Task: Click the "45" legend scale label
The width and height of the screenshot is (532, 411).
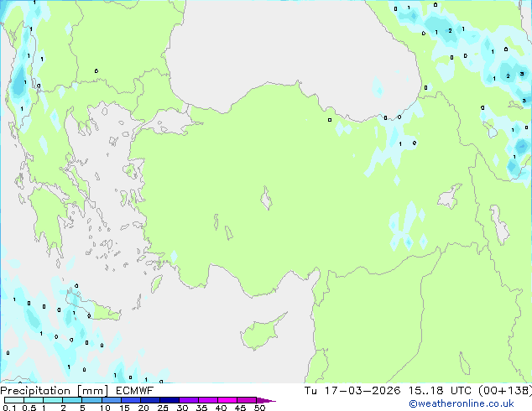Action: 240,408
